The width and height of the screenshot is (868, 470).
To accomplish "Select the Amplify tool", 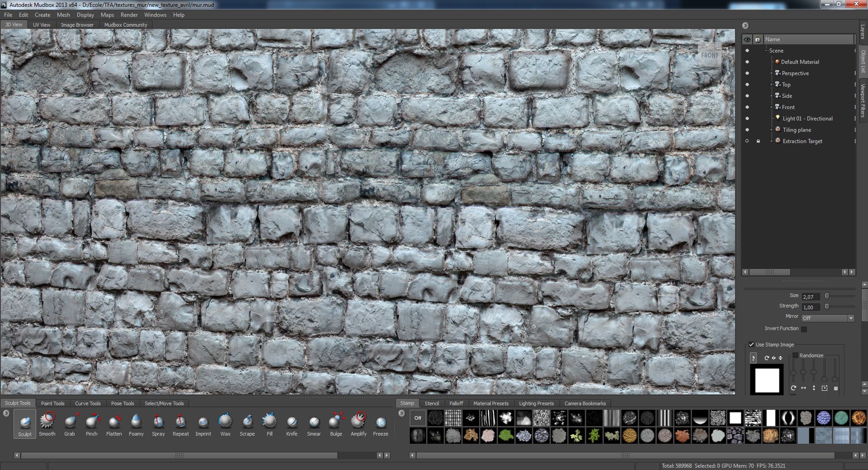I will (358, 423).
